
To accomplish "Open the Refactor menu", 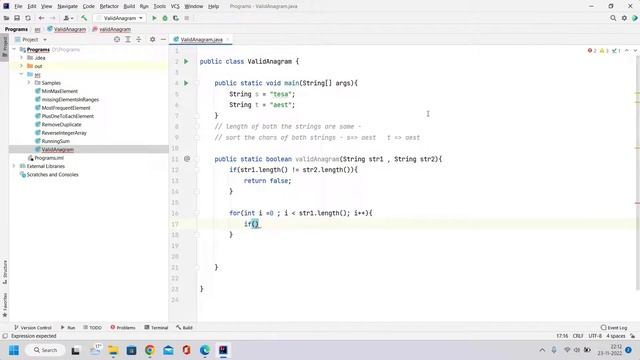I will click(109, 6).
